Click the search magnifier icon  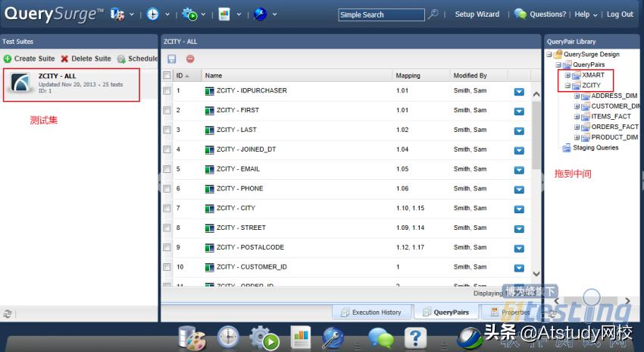(x=433, y=14)
